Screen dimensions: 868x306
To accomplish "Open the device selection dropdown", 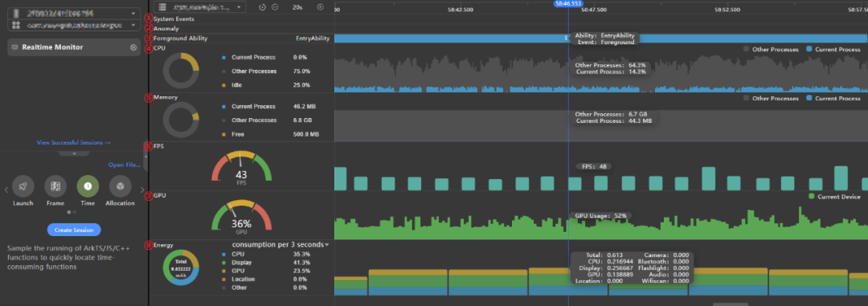I will tap(74, 13).
